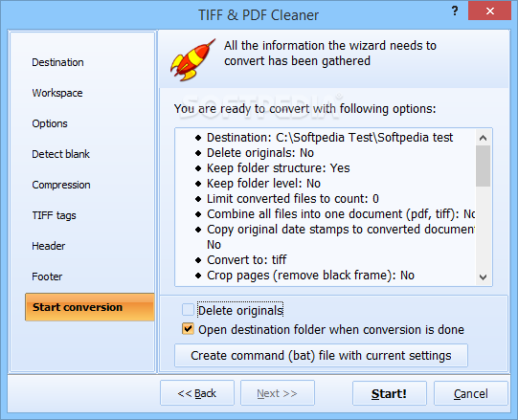This screenshot has height=420, width=518.
Task: Select the 'Keep folder level: No' line
Action: pyautogui.click(x=263, y=184)
